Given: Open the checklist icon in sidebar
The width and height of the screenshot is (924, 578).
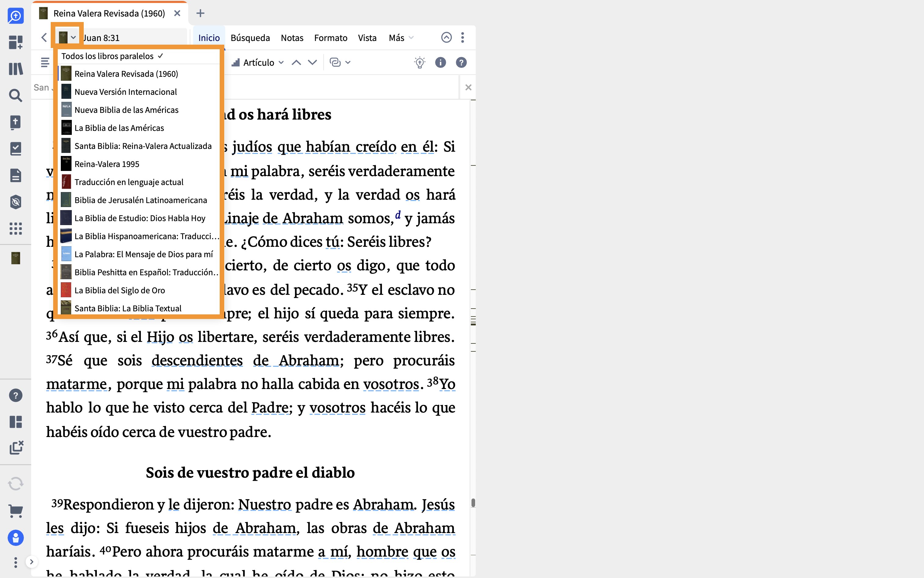Looking at the screenshot, I should coord(16,149).
